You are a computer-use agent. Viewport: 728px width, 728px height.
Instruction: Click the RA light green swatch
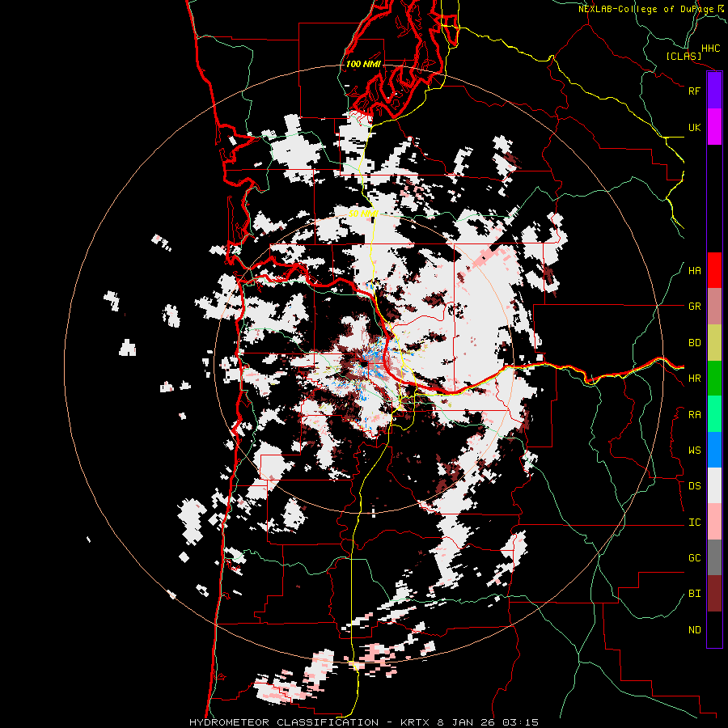(x=714, y=414)
